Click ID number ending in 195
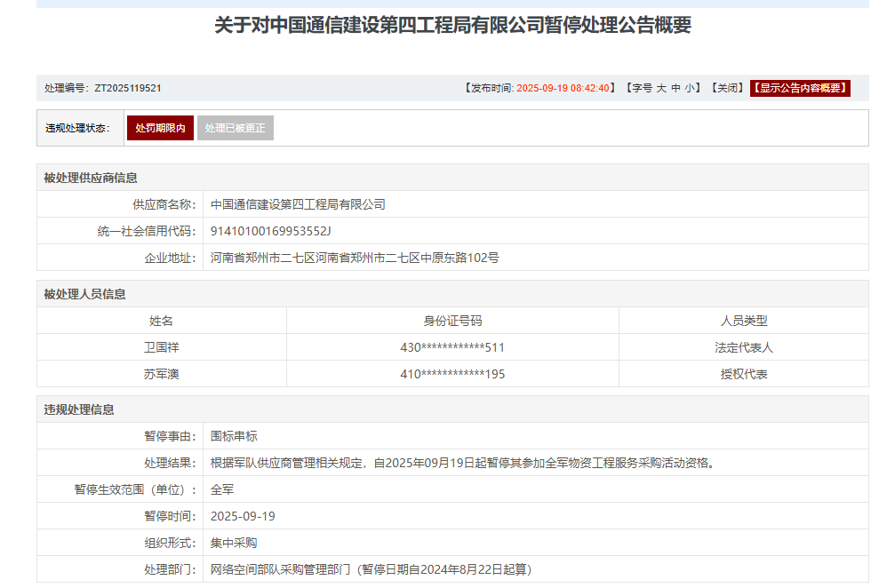The width and height of the screenshot is (887, 588). tap(452, 374)
